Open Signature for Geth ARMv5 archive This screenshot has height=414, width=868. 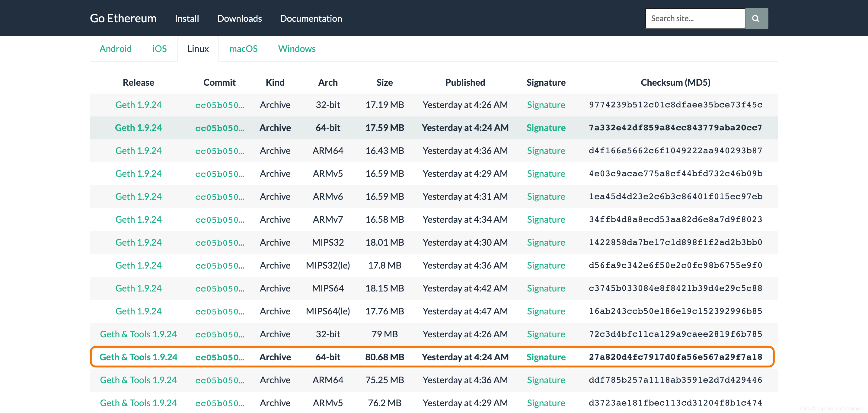pos(546,174)
